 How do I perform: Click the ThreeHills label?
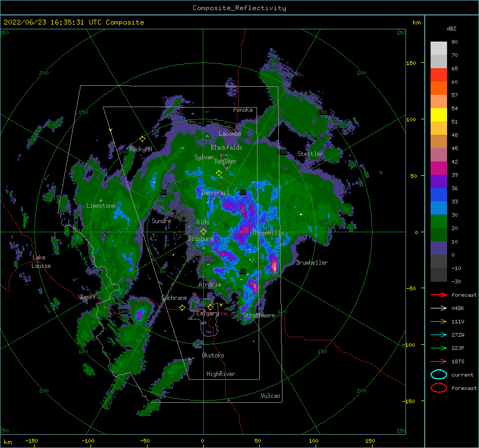pos(268,233)
